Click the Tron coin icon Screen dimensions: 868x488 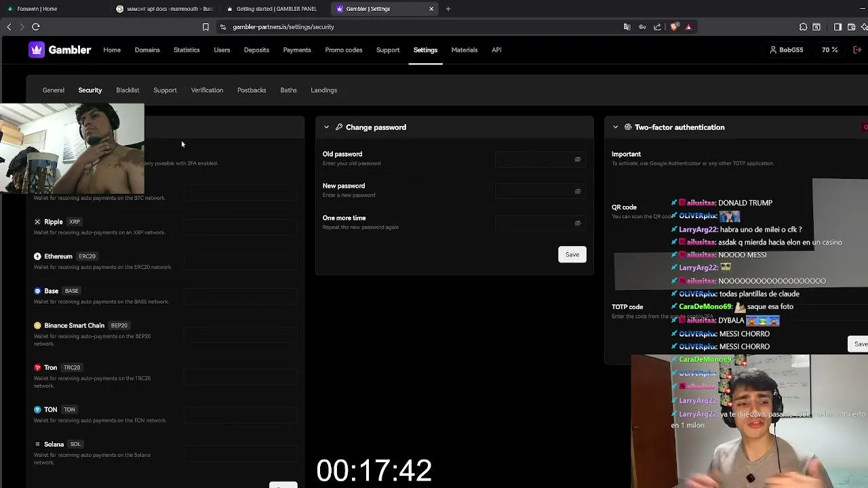point(37,367)
